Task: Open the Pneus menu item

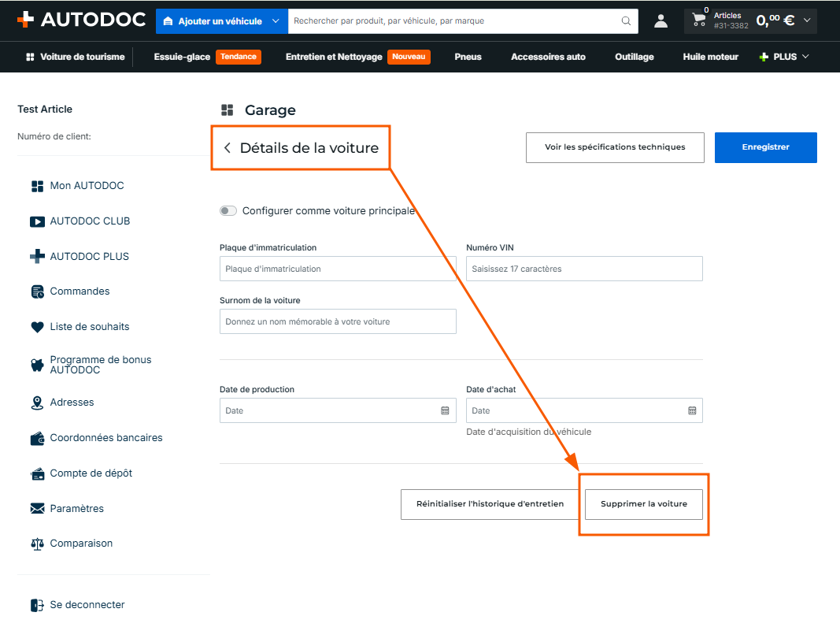Action: 468,57
